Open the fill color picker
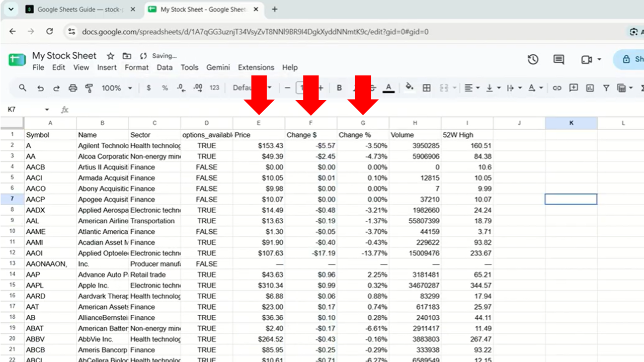 410,88
